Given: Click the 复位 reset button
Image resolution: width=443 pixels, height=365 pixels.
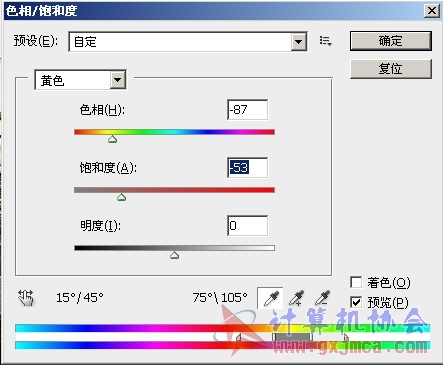Looking at the screenshot, I should point(391,69).
